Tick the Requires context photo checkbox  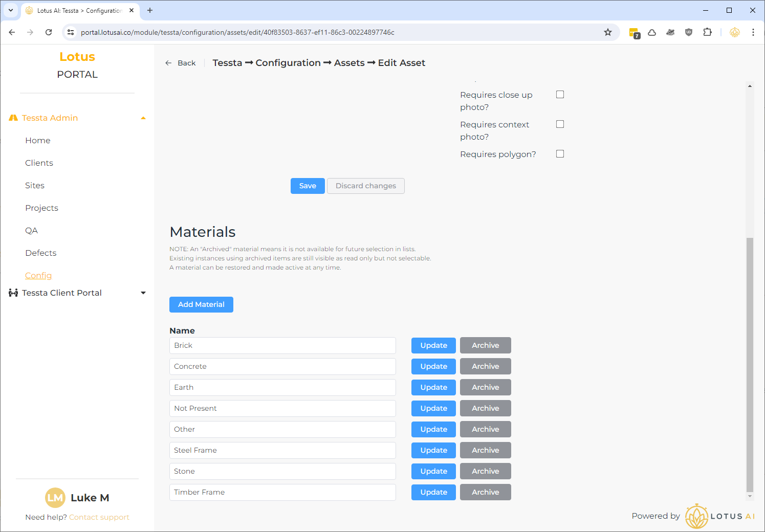click(560, 124)
